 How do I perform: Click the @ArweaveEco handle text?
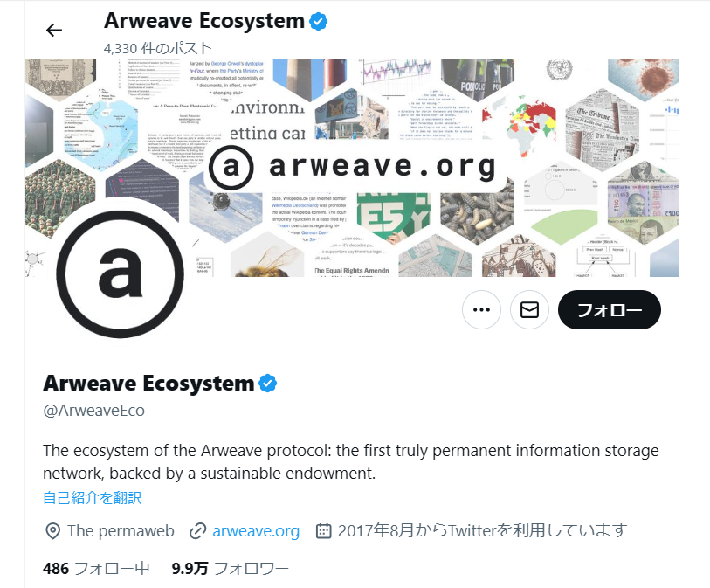click(93, 411)
